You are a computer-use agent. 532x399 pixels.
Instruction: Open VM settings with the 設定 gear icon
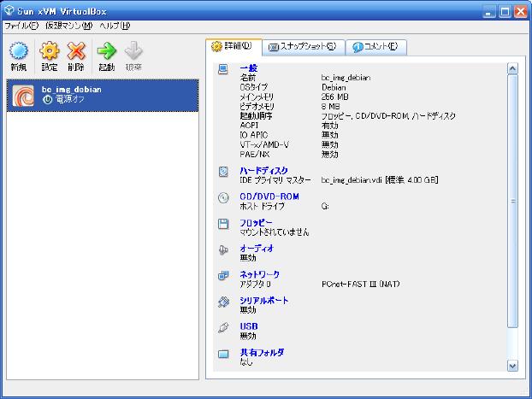tap(50, 51)
